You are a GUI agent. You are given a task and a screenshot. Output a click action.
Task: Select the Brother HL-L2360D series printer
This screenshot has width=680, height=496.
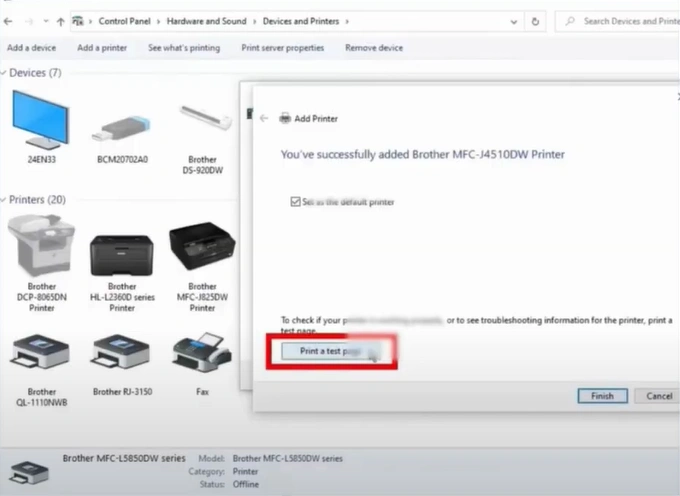(122, 254)
